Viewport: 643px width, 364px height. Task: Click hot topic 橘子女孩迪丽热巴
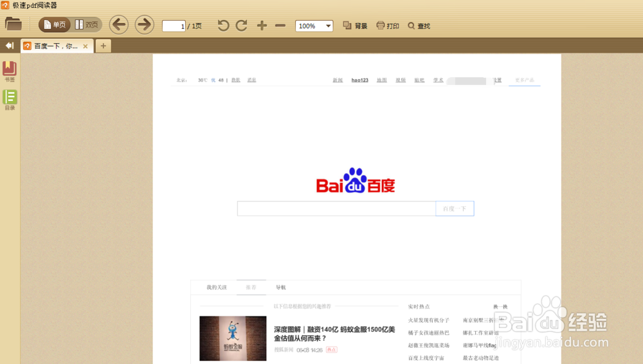point(428,333)
